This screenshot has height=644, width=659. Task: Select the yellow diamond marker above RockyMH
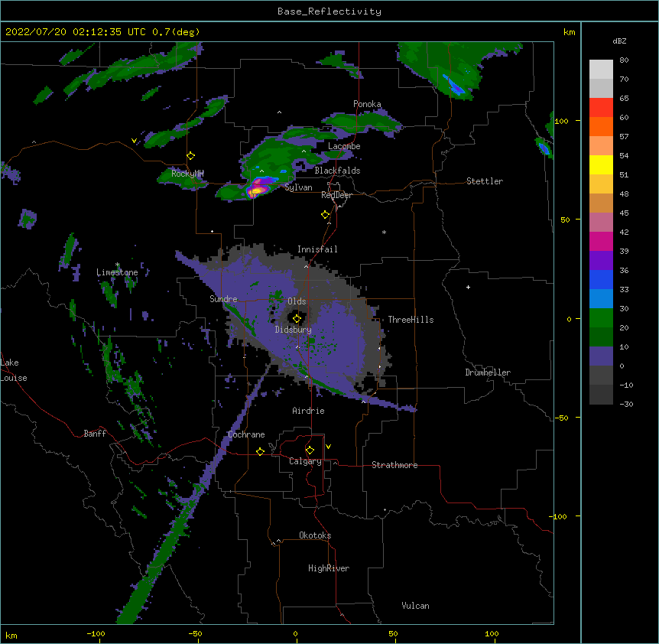(191, 155)
